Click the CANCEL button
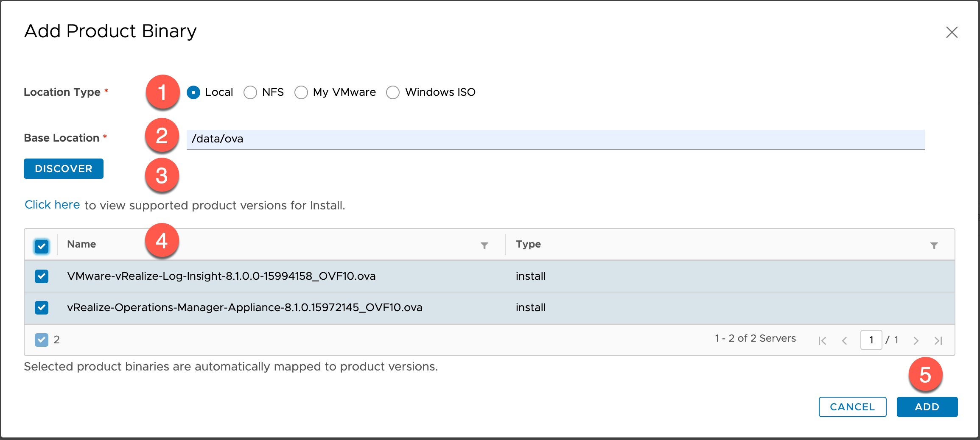Screen dimensions: 980x440 coord(852,407)
